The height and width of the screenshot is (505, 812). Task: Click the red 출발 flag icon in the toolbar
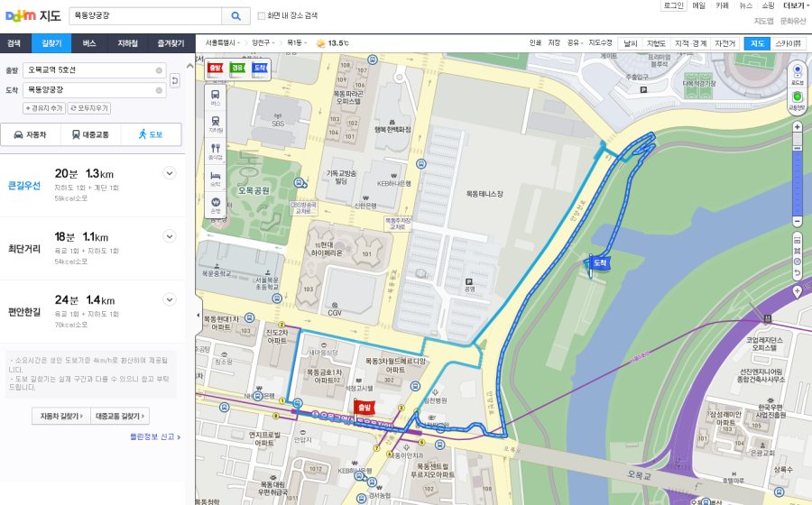coord(215,68)
